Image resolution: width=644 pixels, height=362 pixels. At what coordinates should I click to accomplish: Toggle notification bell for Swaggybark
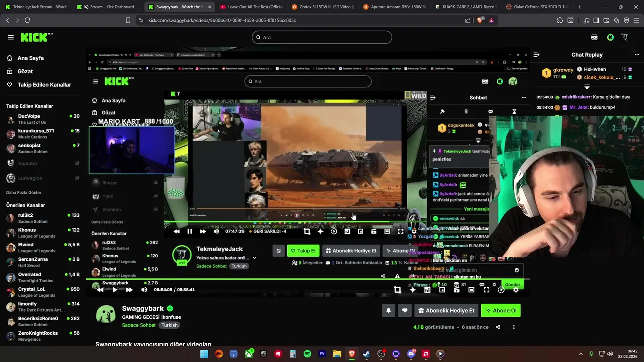pos(388,311)
